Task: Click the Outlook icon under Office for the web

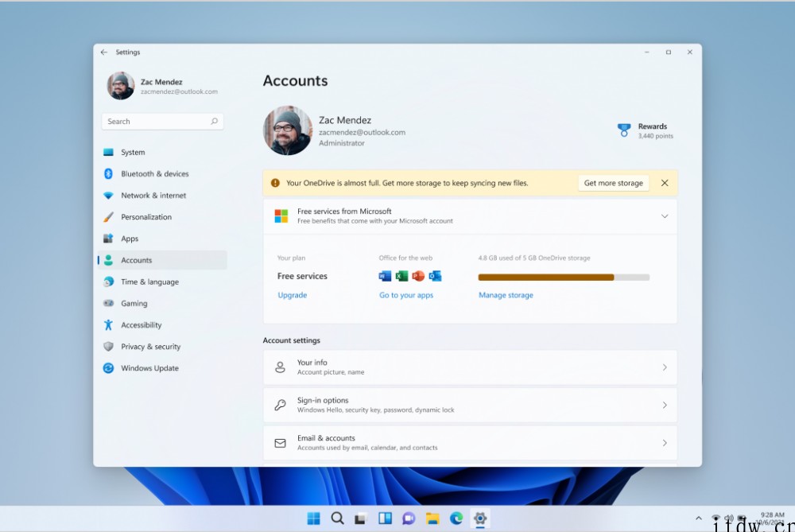Action: click(435, 276)
